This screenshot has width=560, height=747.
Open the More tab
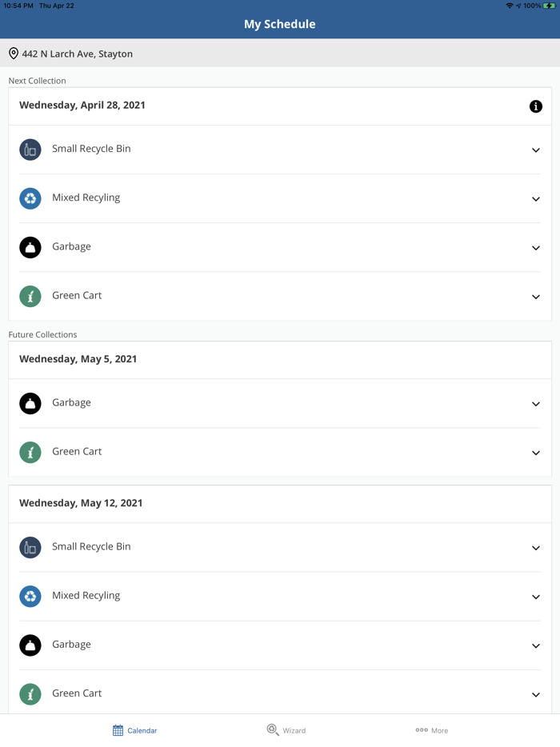coord(431,730)
